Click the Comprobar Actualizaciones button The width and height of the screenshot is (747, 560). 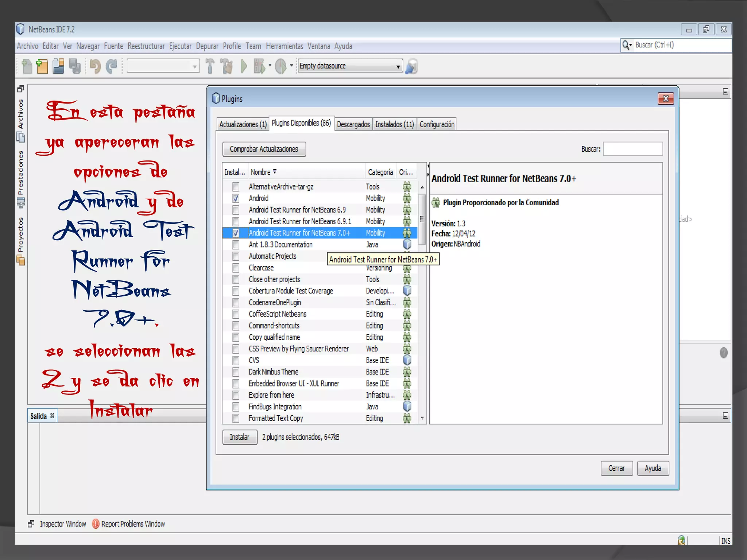pos(264,149)
